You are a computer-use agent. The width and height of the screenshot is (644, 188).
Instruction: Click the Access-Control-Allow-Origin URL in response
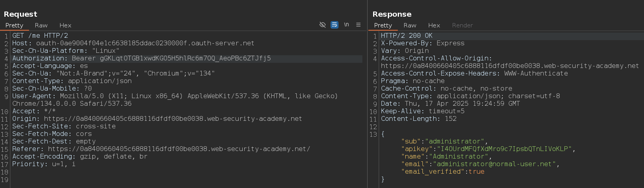click(510, 66)
